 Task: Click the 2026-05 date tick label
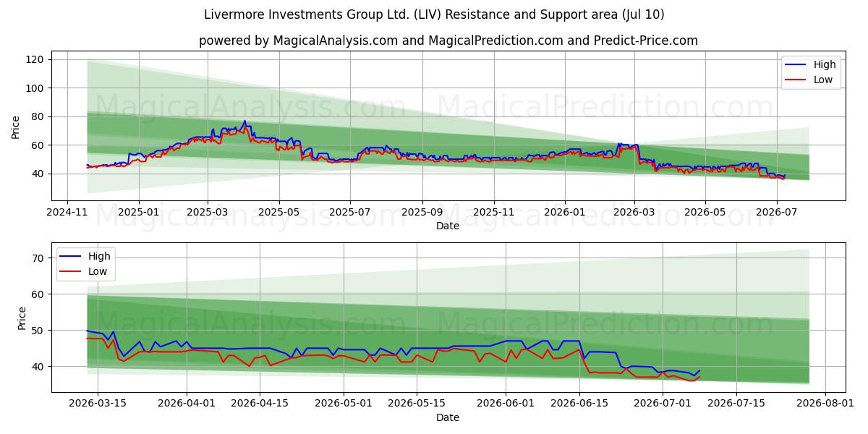705,212
